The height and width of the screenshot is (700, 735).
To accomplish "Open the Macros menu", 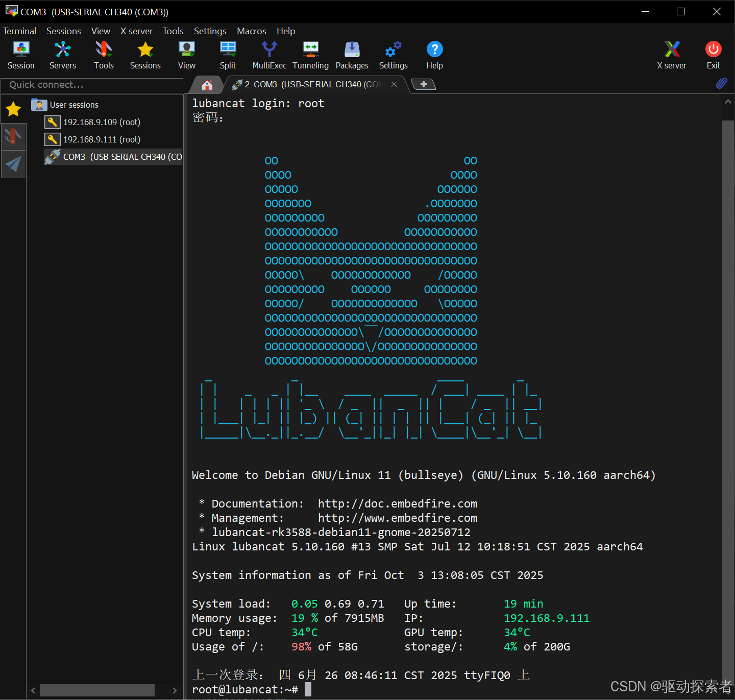I will pyautogui.click(x=251, y=31).
